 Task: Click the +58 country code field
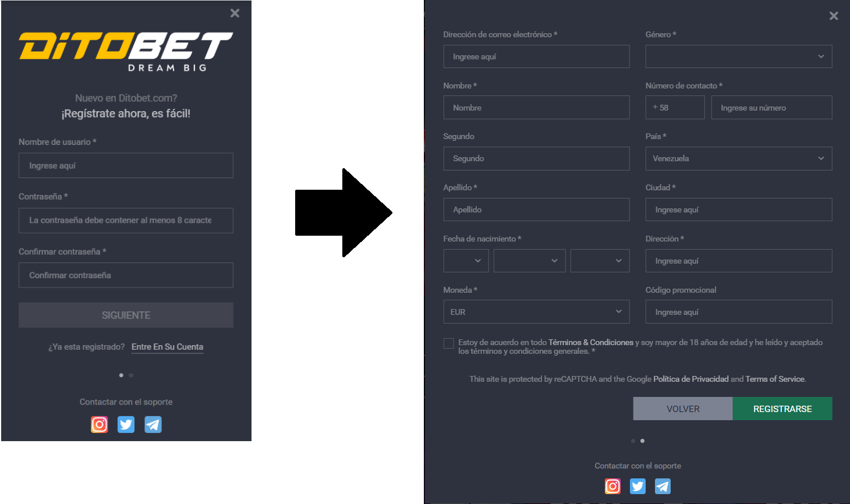(675, 108)
